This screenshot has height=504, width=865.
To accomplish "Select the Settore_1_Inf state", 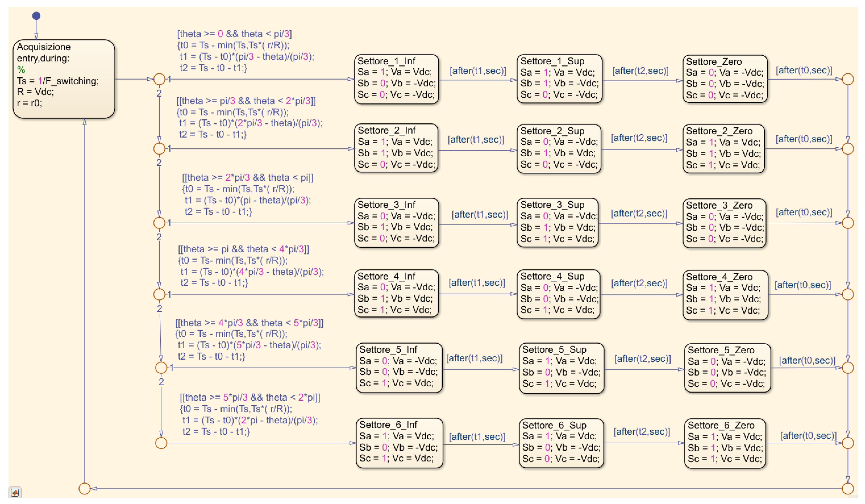I will point(396,79).
